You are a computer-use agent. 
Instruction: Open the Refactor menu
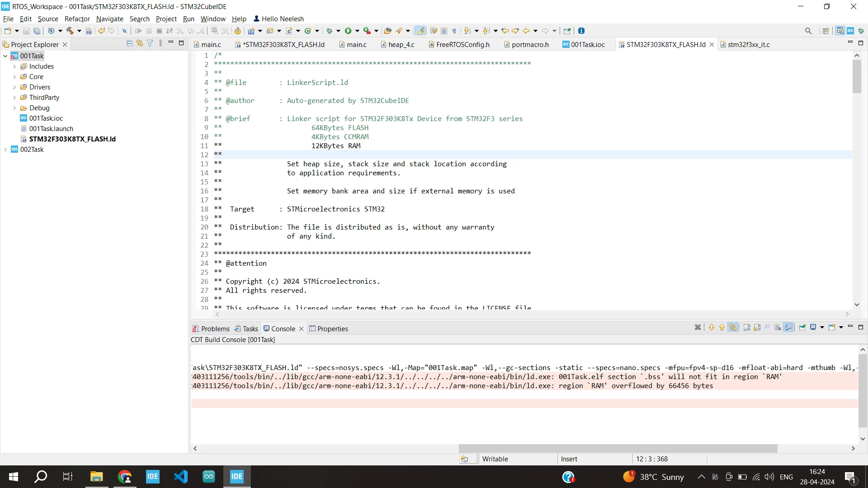[77, 19]
